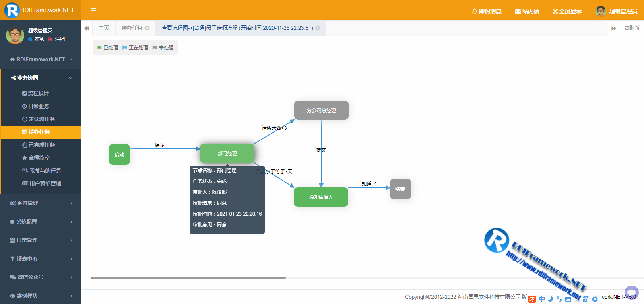Open 我参与的任务 menu item
This screenshot has height=304, width=644.
pyautogui.click(x=41, y=170)
